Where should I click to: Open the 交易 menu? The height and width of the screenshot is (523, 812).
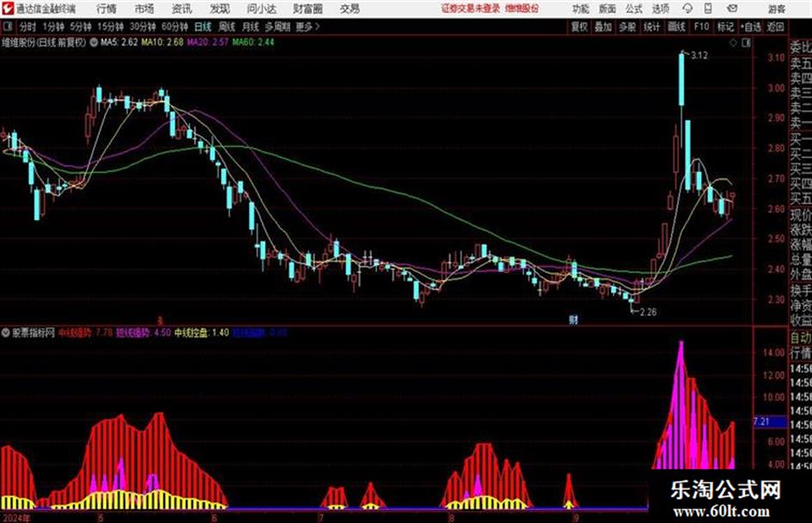[x=350, y=9]
